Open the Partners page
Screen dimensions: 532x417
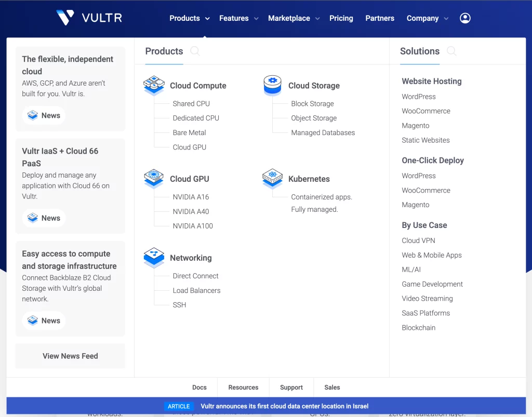[x=380, y=18]
